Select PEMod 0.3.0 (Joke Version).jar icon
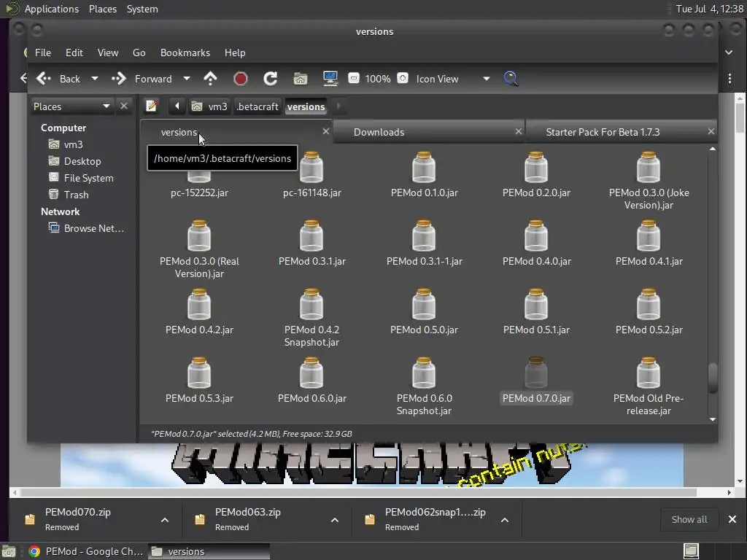This screenshot has height=560, width=747. (x=649, y=167)
